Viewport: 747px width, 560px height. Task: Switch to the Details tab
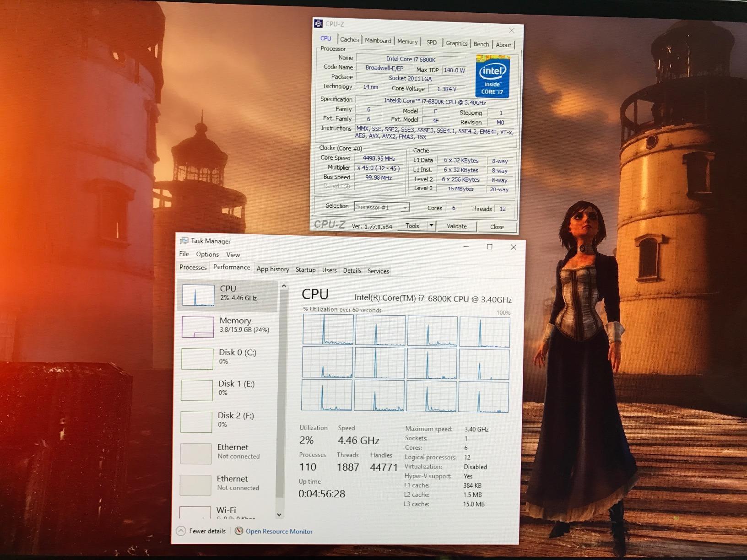pos(352,270)
